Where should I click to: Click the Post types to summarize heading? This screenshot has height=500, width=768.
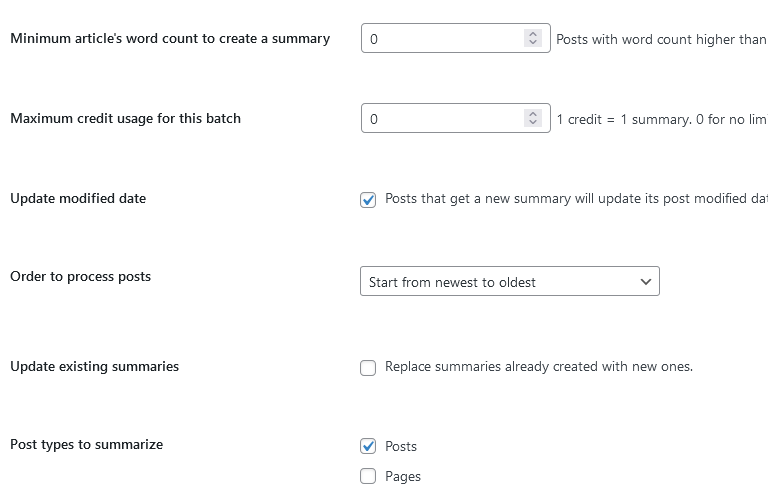tap(87, 445)
